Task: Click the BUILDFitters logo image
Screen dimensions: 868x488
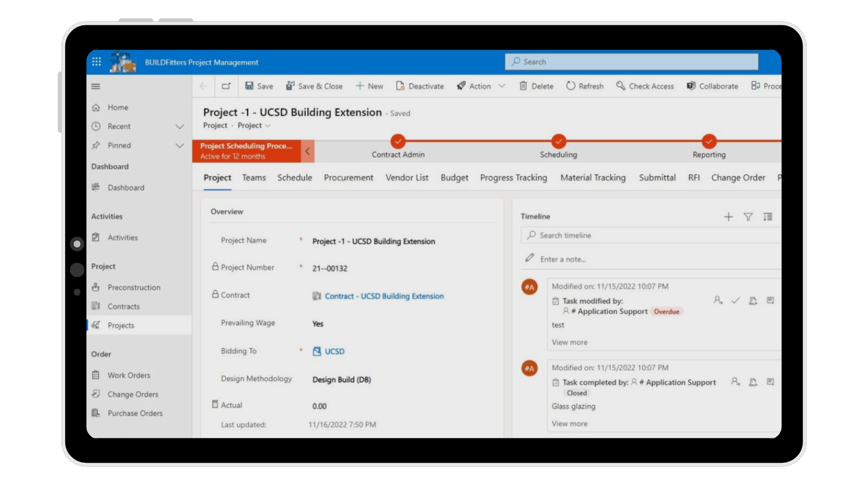Action: tap(123, 62)
